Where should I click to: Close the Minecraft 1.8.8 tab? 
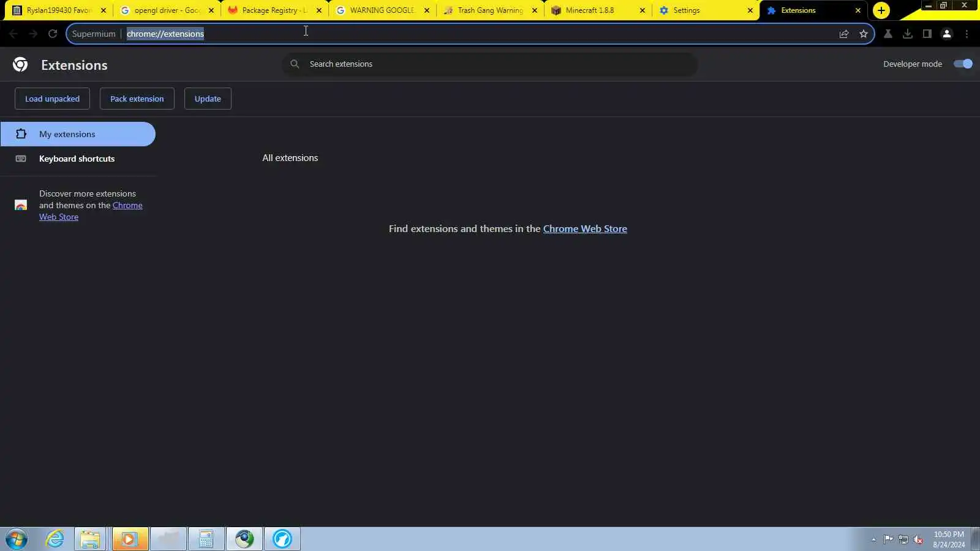643,10
